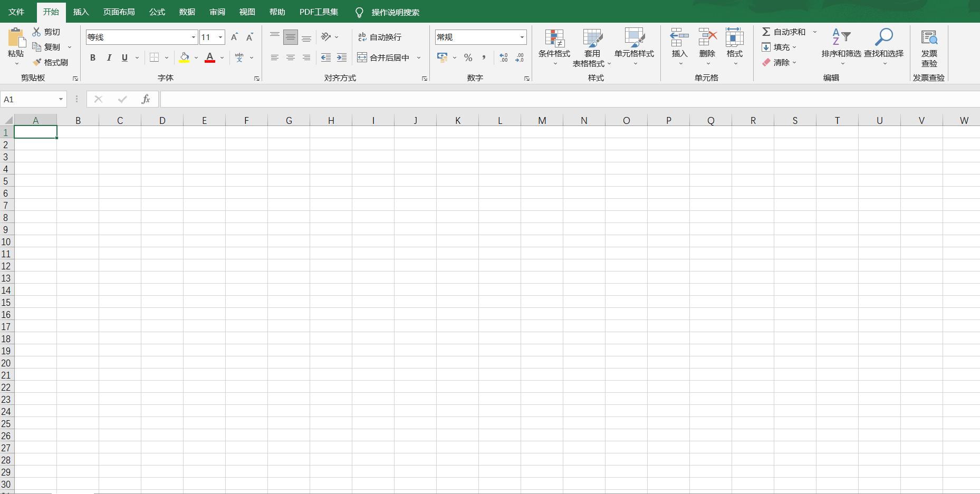This screenshot has height=494, width=980.
Task: Click the Sort and Filter (排序和筛选) icon
Action: 841,38
